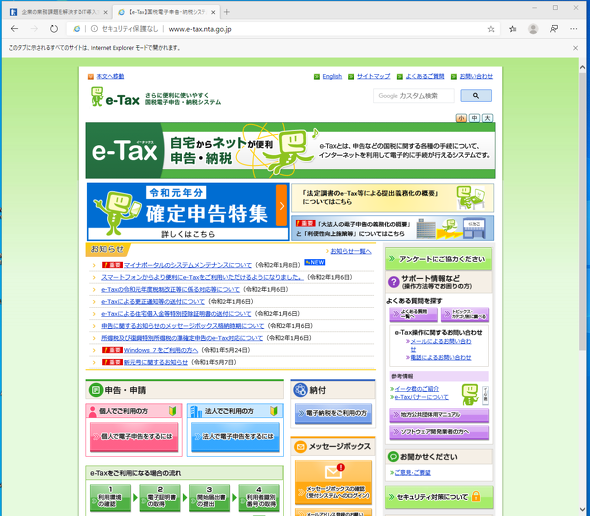The image size is (590, 516).
Task: Click the 本文へ移動 skip link
Action: 110,76
